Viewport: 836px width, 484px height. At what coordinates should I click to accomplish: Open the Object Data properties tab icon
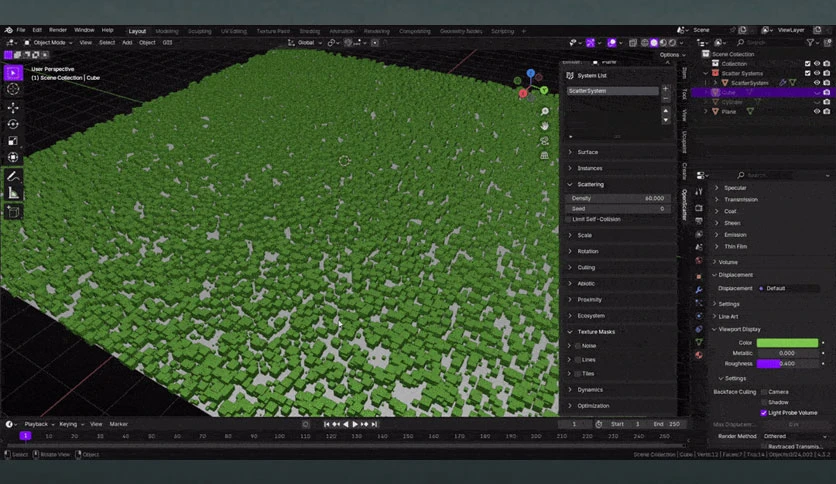[x=699, y=342]
